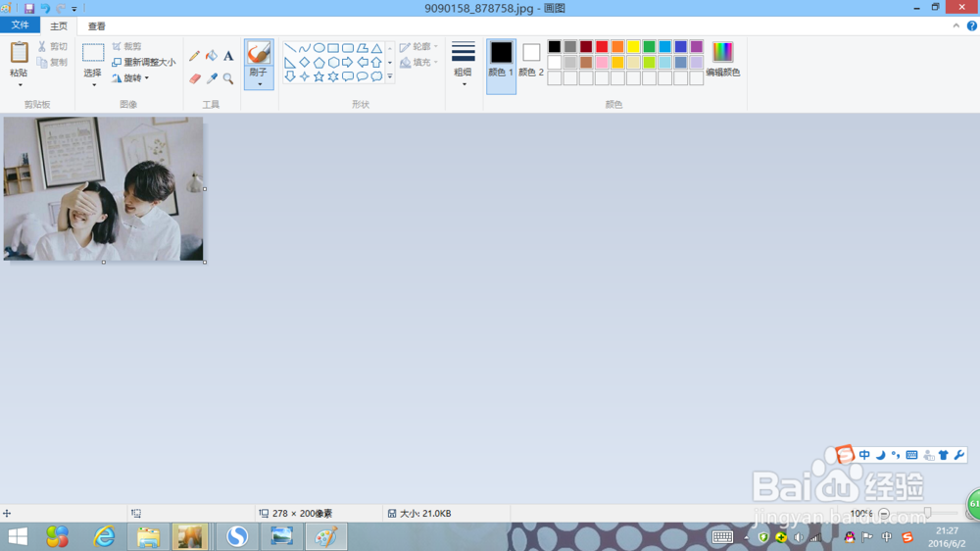Switch to the View (查看) tab
Screen dimensions: 980x551
click(97, 25)
